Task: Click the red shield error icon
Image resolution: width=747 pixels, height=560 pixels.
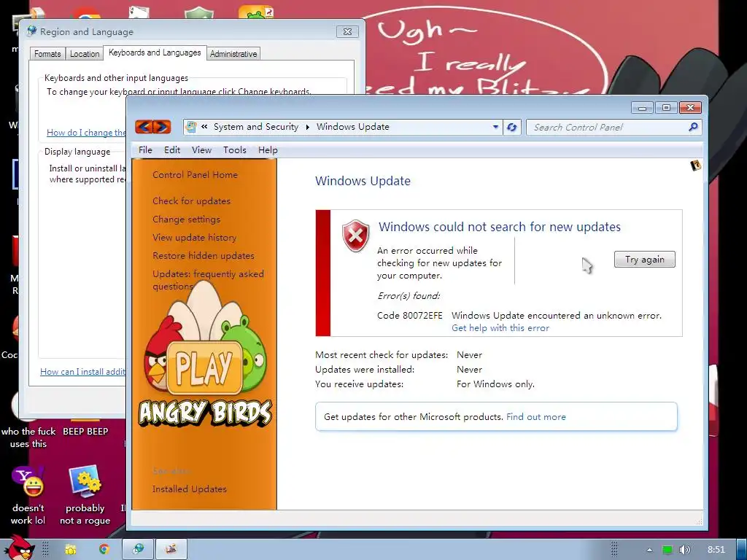Action: tap(355, 236)
